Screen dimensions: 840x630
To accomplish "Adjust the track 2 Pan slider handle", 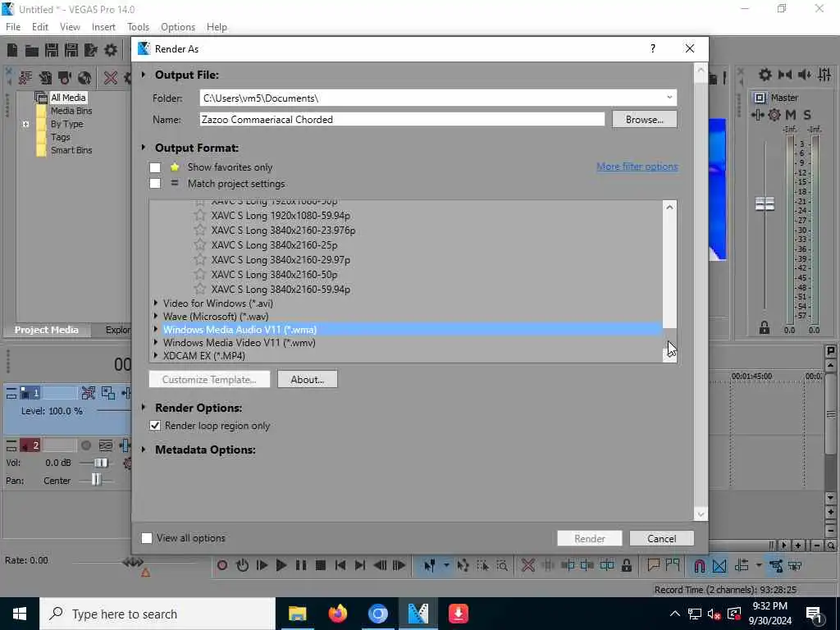I will click(x=96, y=479).
